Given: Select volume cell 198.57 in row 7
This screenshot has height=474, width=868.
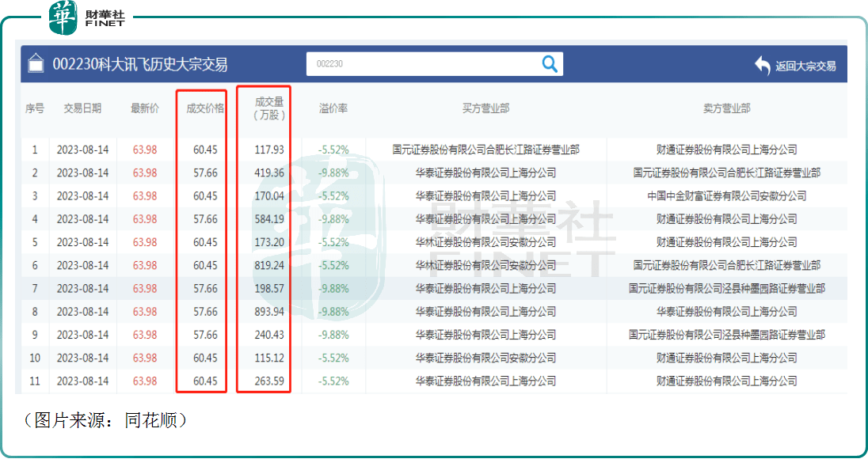Looking at the screenshot, I should point(269,289).
